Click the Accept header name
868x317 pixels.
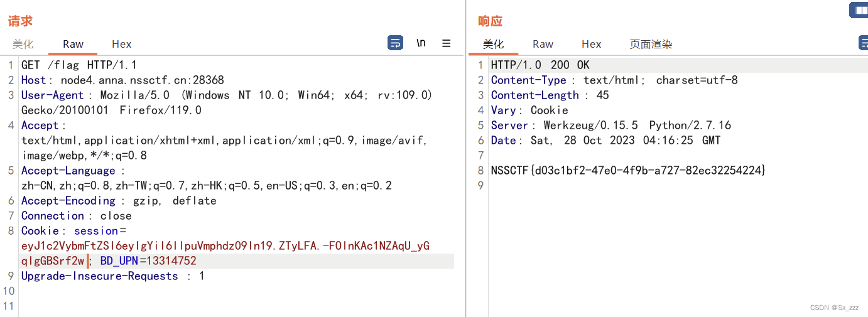(x=40, y=125)
